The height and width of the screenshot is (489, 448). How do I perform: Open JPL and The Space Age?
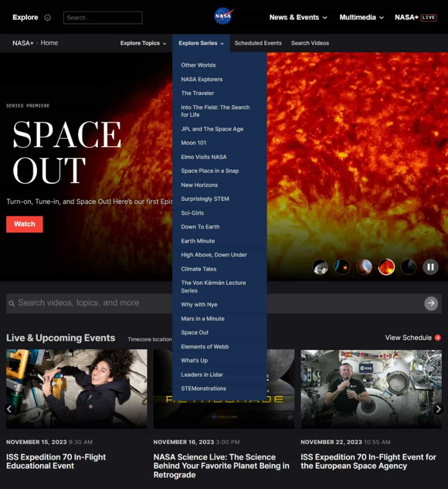tap(212, 129)
